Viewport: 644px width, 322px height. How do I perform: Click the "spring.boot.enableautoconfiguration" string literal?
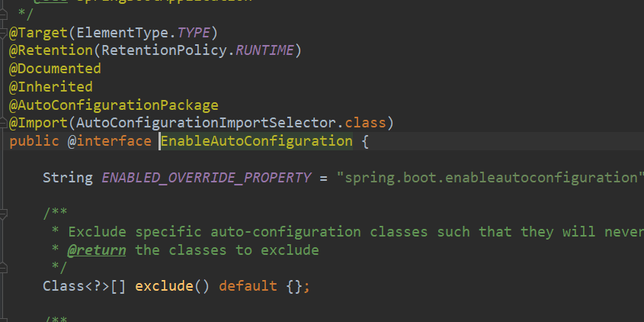click(490, 177)
